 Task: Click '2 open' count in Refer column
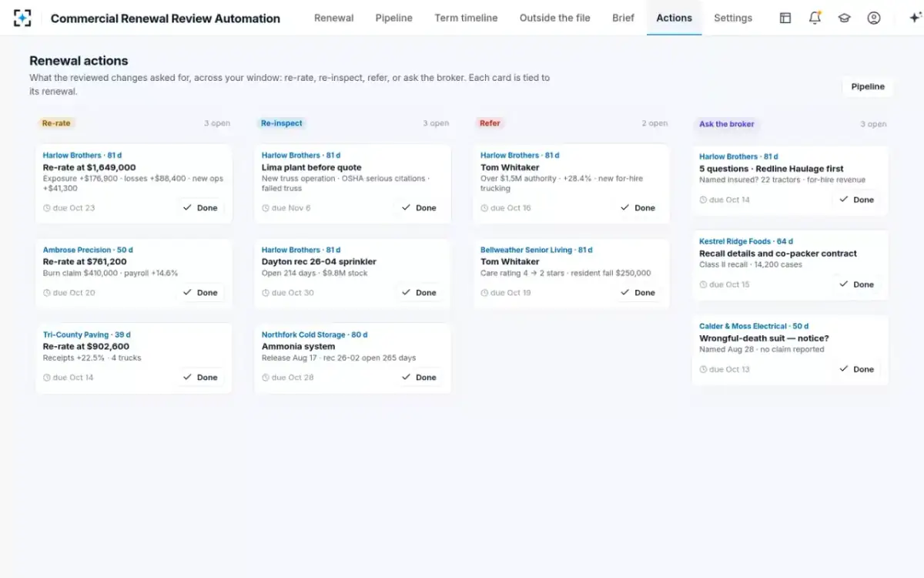coord(654,123)
